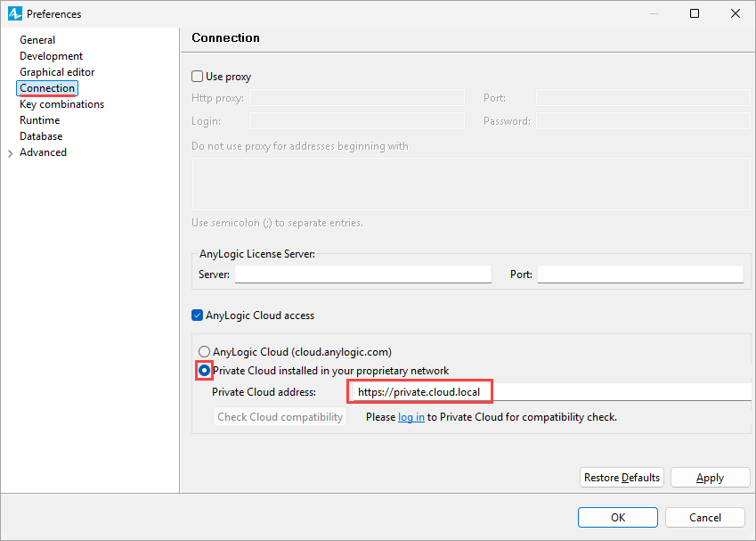Screen dimensions: 756x541
Task: Open Key combinations settings
Action: pos(61,104)
